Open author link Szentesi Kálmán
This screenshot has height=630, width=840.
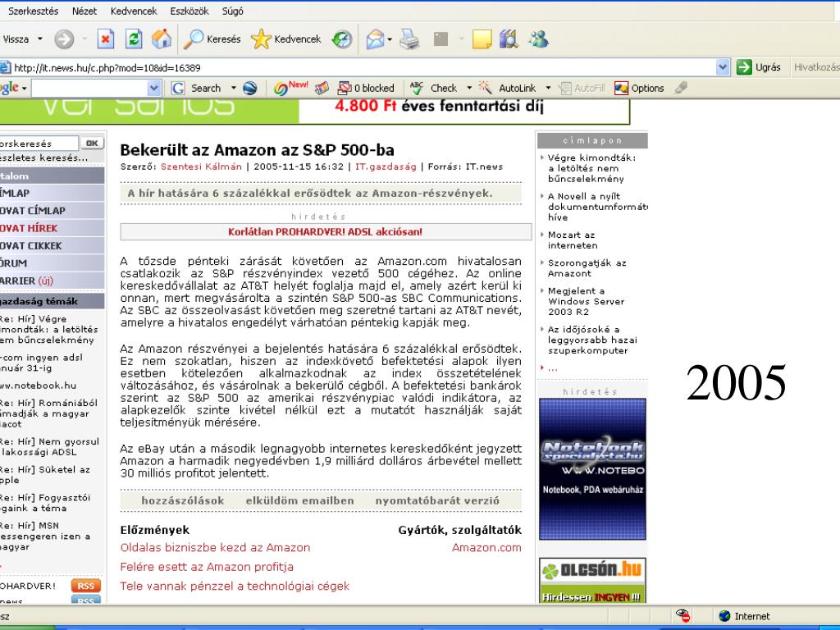coord(201,167)
